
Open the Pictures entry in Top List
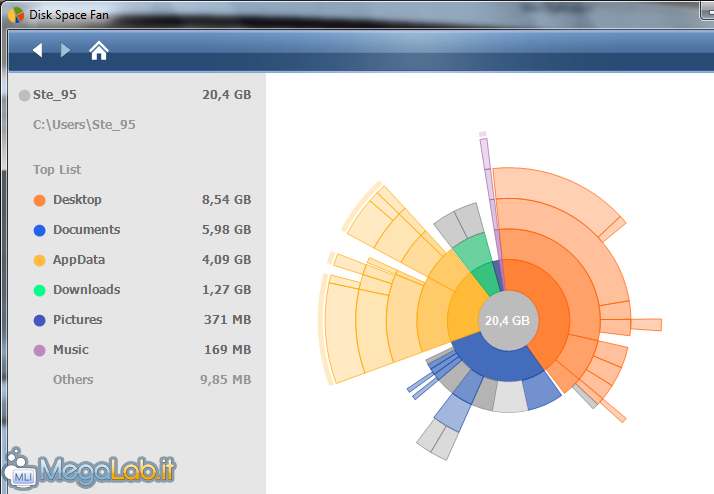(77, 320)
